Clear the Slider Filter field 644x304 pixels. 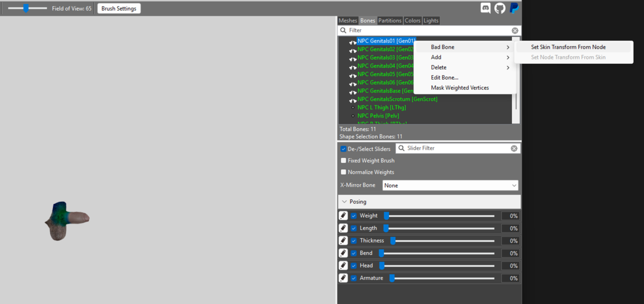point(514,148)
